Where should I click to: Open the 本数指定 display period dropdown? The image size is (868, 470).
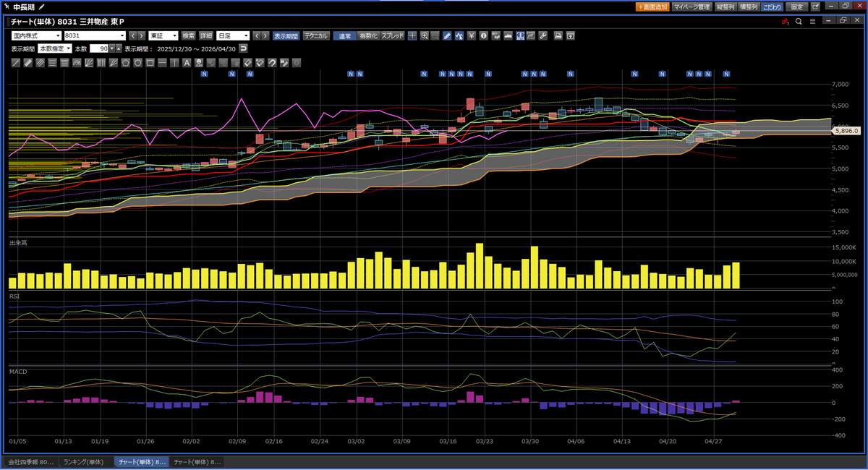(x=55, y=48)
